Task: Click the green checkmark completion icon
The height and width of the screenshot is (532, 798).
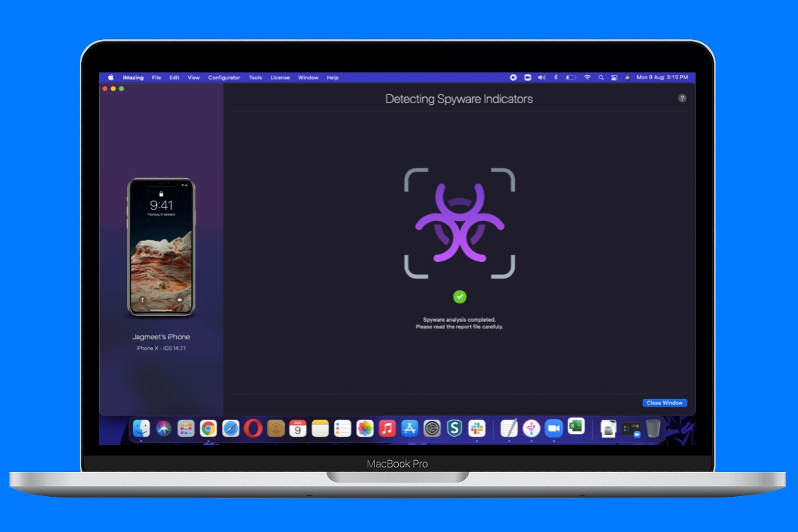Action: pos(461,297)
